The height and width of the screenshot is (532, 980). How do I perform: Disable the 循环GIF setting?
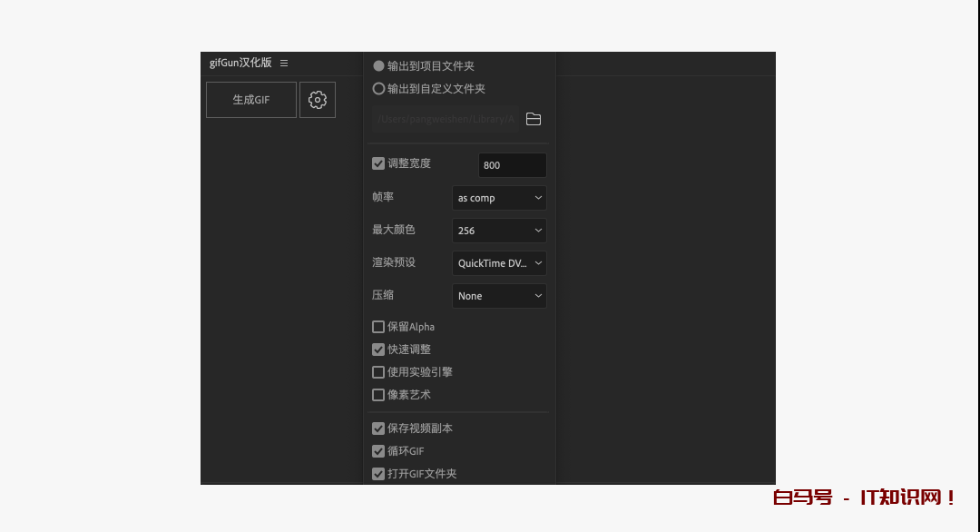(377, 450)
